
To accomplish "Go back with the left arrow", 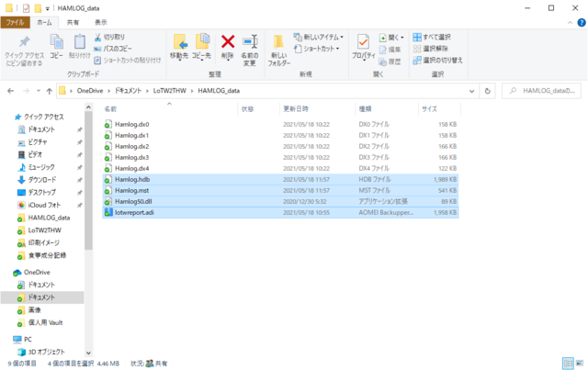I will coord(10,91).
